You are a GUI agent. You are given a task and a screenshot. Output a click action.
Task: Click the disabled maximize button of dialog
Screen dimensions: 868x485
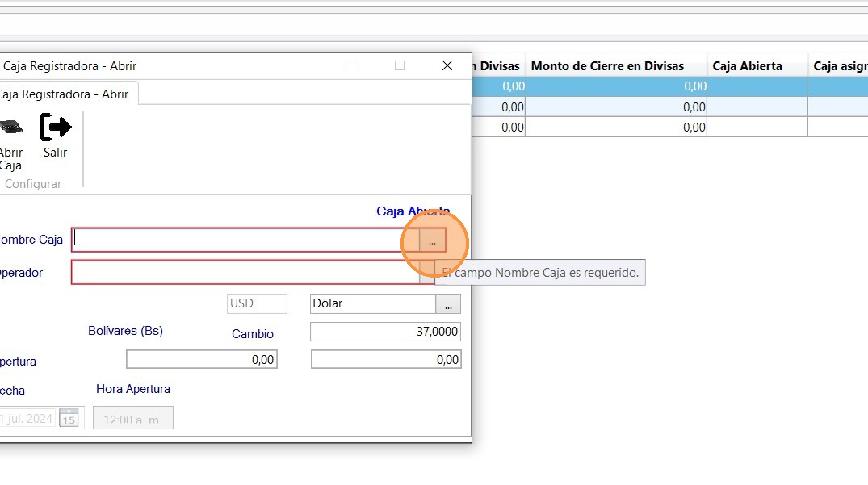click(400, 66)
